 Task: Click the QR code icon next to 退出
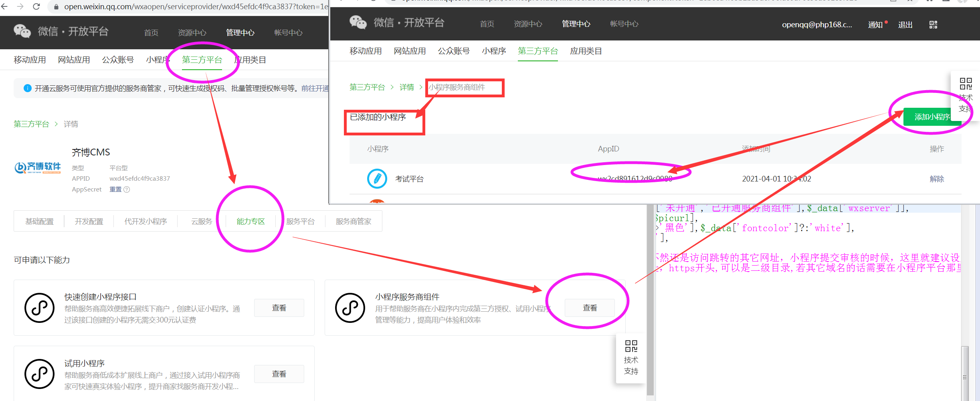933,25
